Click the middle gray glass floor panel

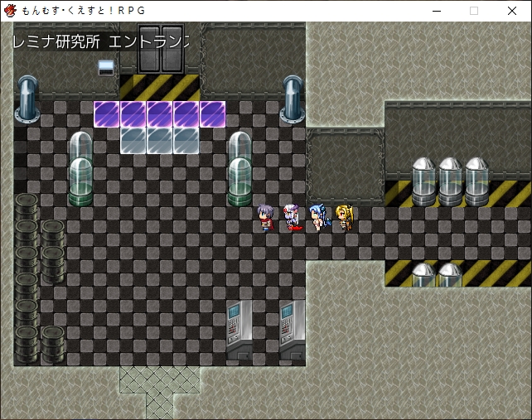pos(160,141)
